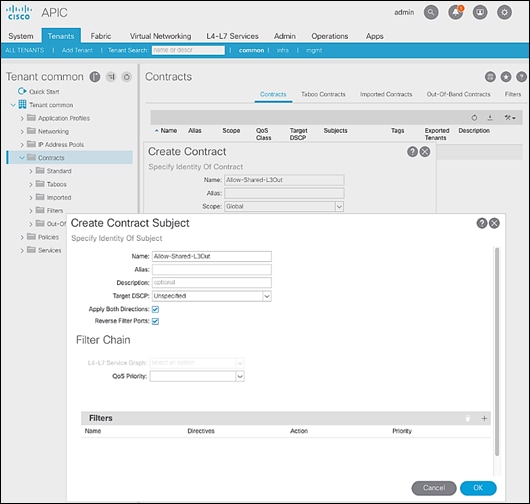Click Cancel in Create Contract Subject
The height and width of the screenshot is (504, 530).
pyautogui.click(x=434, y=488)
